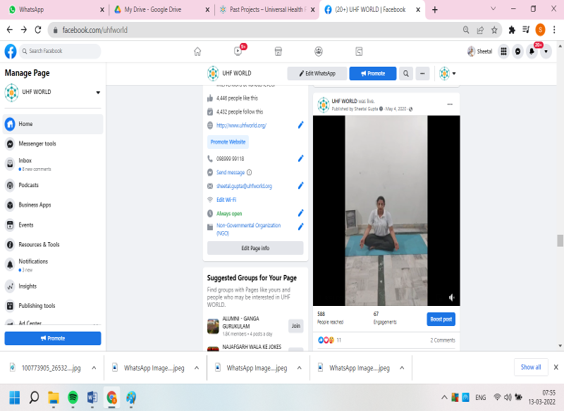Edit phone number with pencil icon

tap(301, 158)
